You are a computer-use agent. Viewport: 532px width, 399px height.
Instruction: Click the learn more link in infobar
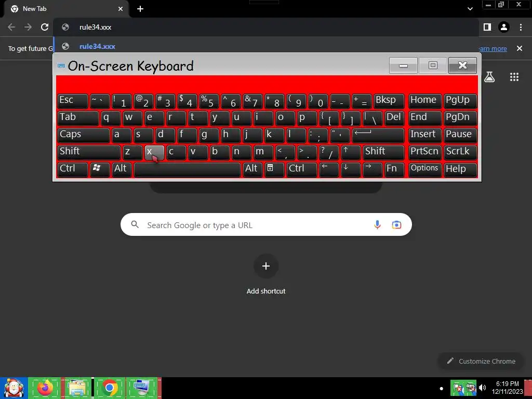[x=493, y=48]
